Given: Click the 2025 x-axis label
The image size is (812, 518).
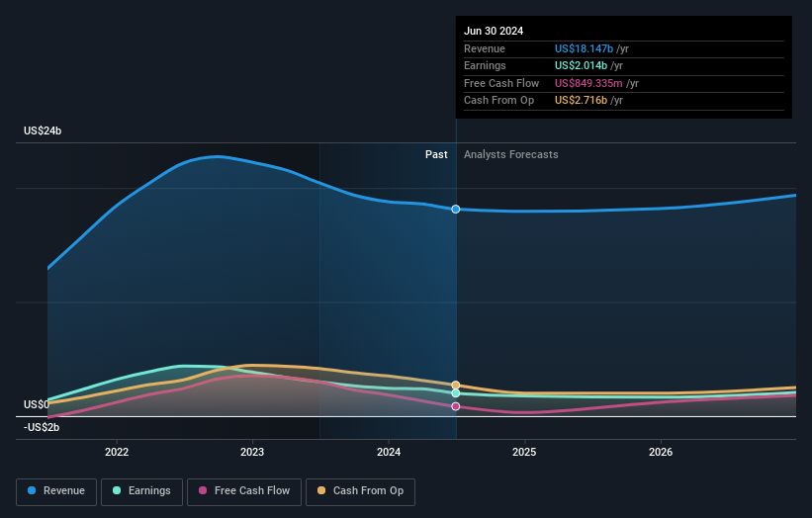Looking at the screenshot, I should pos(524,452).
